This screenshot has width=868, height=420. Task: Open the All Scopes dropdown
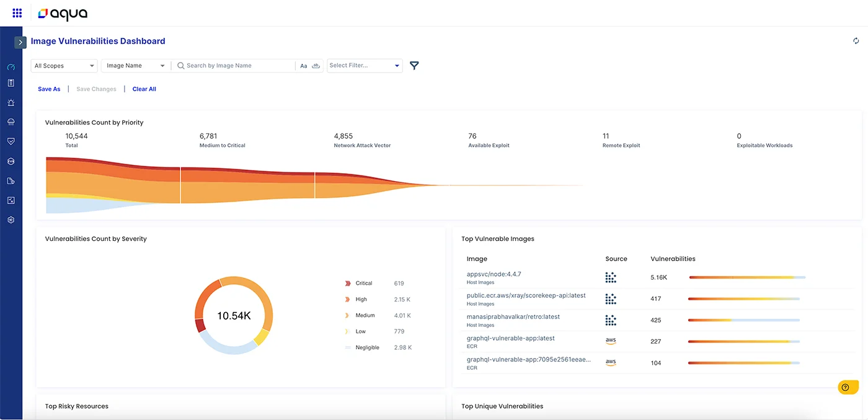(64, 65)
